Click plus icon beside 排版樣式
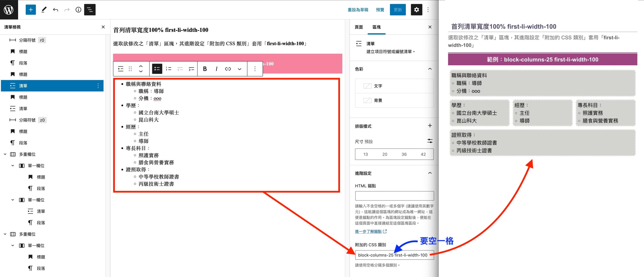644x277 pixels. tap(430, 126)
